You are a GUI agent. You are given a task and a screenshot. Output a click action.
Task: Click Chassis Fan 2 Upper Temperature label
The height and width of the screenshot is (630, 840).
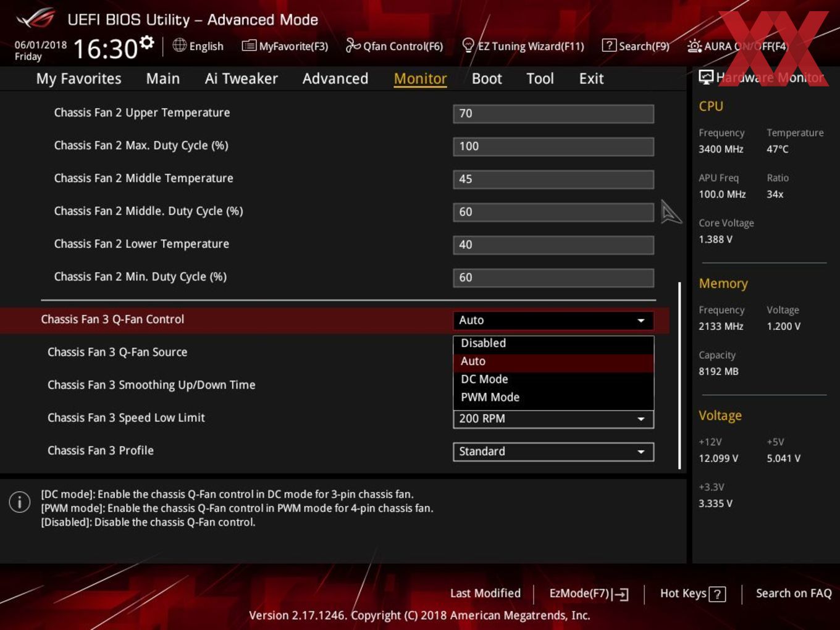(x=142, y=112)
